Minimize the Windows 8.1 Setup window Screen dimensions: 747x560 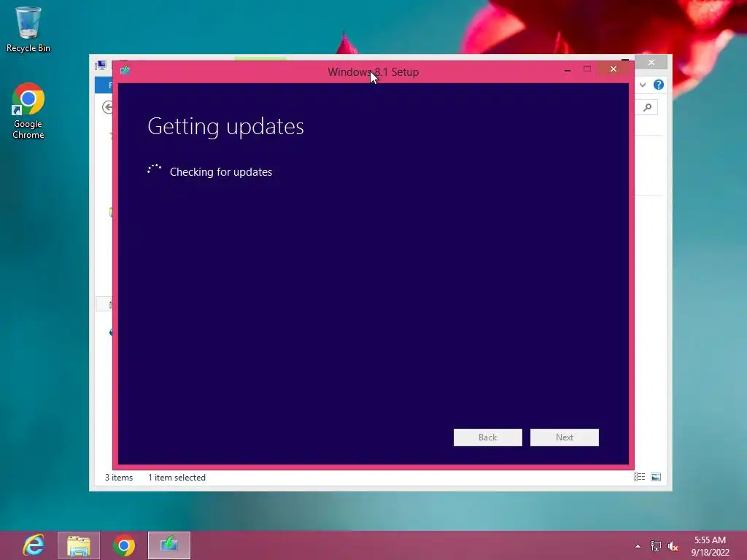(x=568, y=70)
